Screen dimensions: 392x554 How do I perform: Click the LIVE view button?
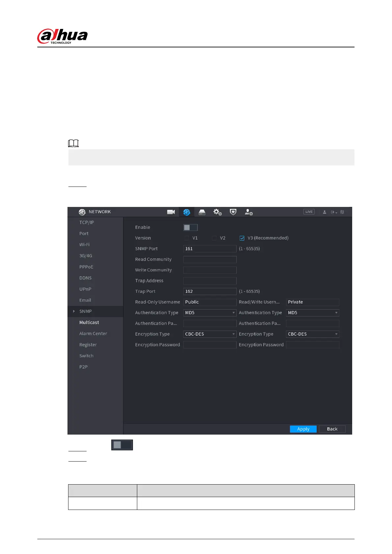(x=309, y=212)
